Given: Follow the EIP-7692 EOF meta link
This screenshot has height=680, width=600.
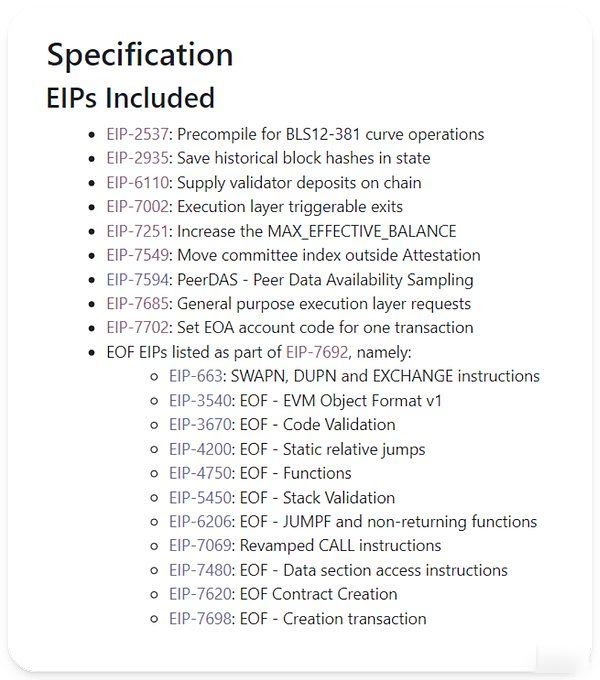Looking at the screenshot, I should click(317, 352).
